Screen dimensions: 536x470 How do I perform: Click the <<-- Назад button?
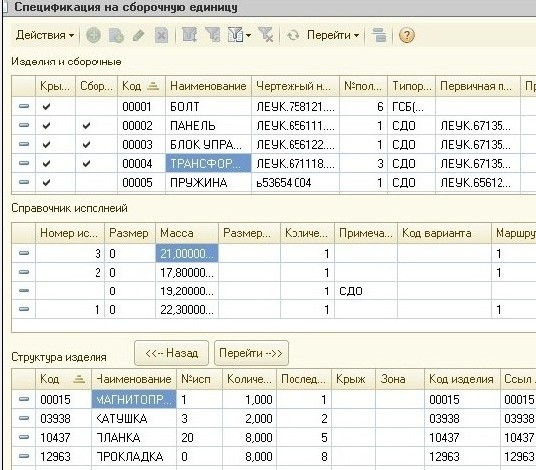(172, 353)
